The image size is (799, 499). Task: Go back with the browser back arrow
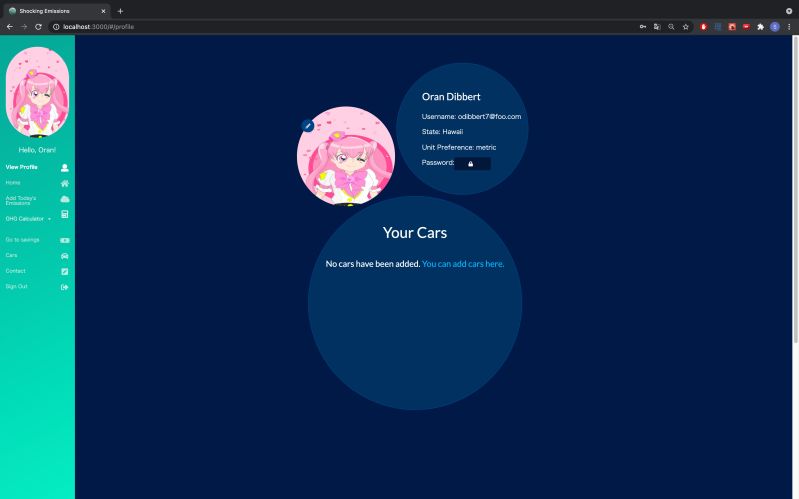click(x=10, y=27)
